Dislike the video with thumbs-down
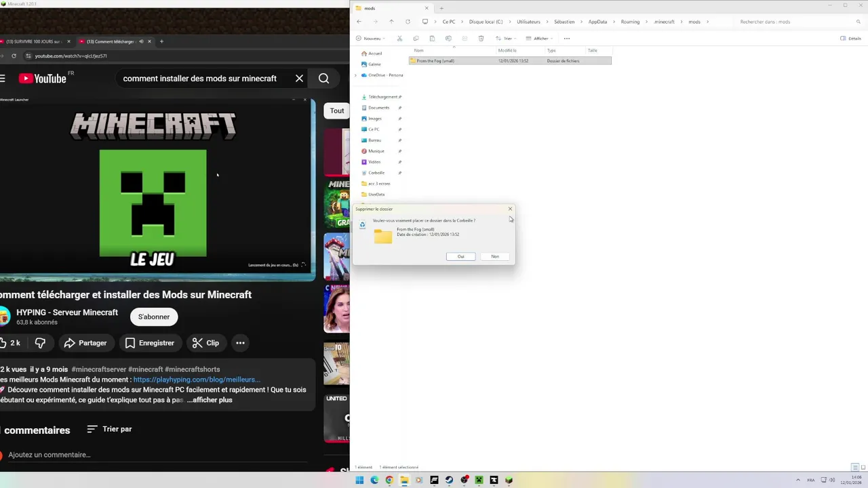Image resolution: width=868 pixels, height=488 pixels. (40, 343)
